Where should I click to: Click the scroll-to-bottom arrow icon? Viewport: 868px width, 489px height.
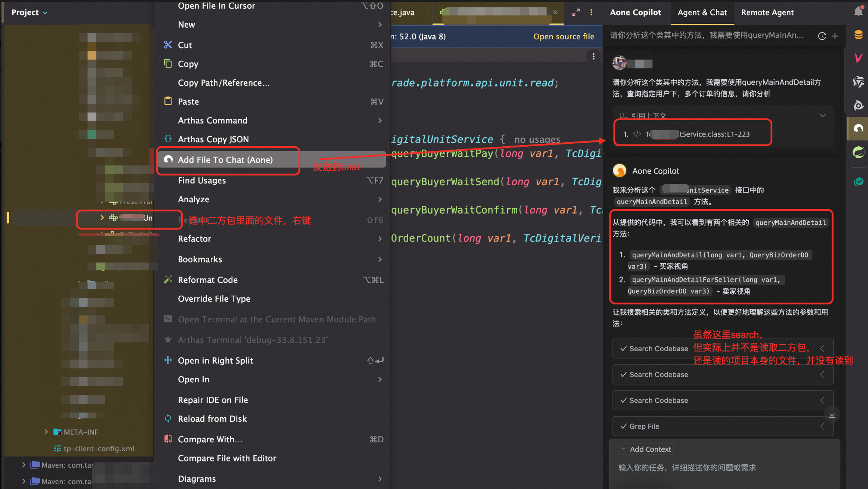832,414
